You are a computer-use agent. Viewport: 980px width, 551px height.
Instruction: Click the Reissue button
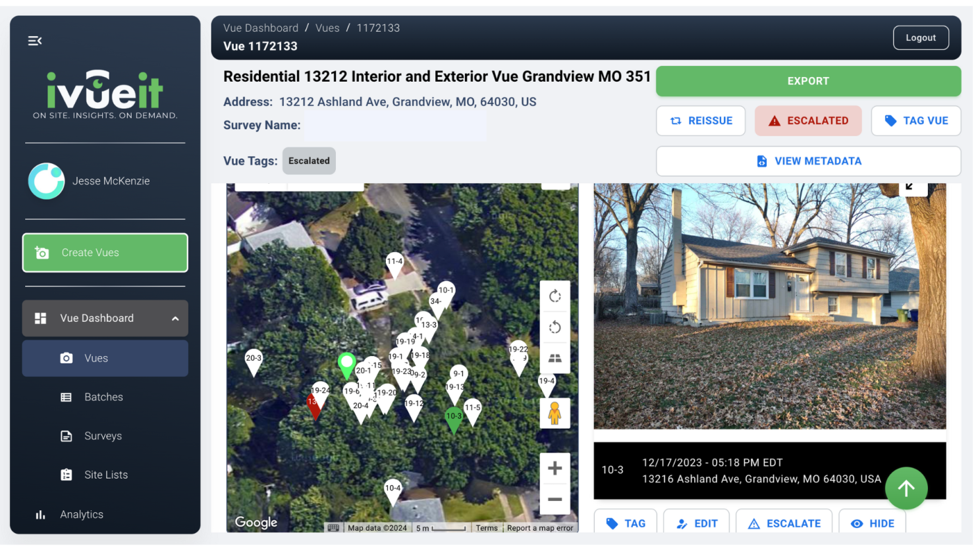tap(701, 120)
